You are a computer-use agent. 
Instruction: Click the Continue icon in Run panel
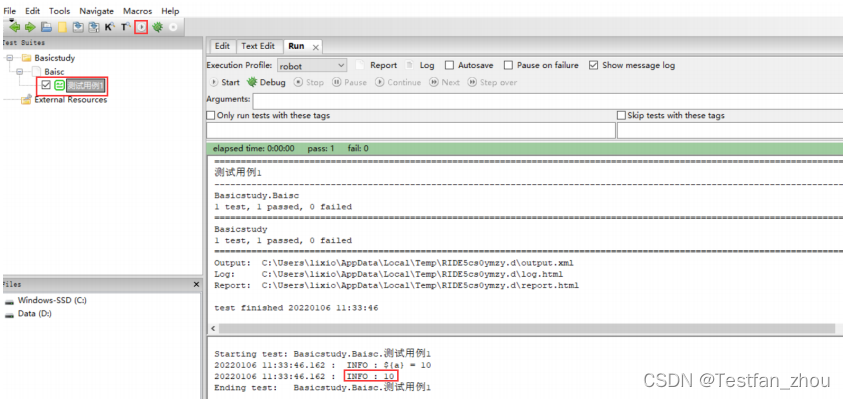click(379, 82)
